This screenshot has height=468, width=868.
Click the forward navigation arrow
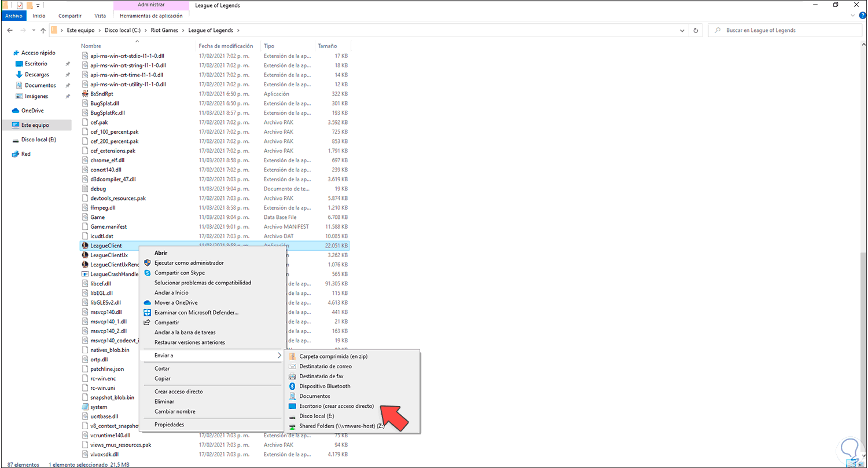[x=23, y=30]
